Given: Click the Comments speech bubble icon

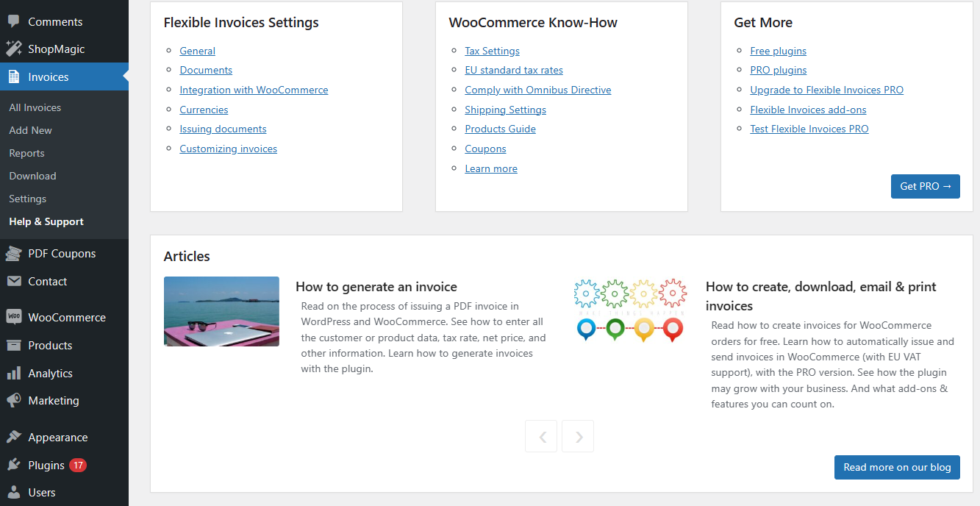Looking at the screenshot, I should [x=14, y=21].
